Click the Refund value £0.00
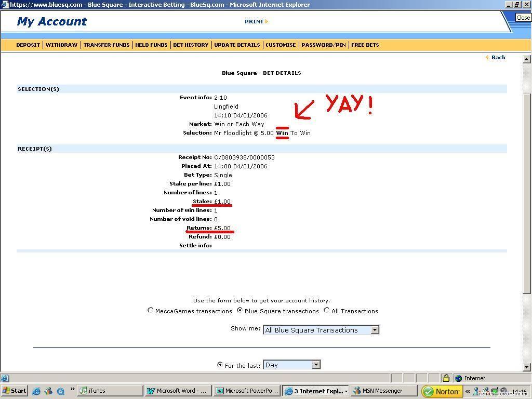 tap(222, 237)
